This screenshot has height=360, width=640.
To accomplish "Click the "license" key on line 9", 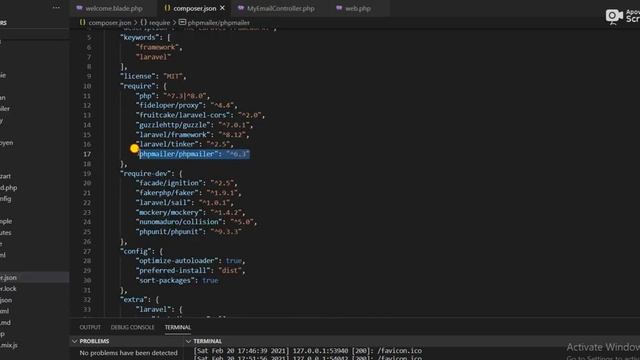I will 138,76.
